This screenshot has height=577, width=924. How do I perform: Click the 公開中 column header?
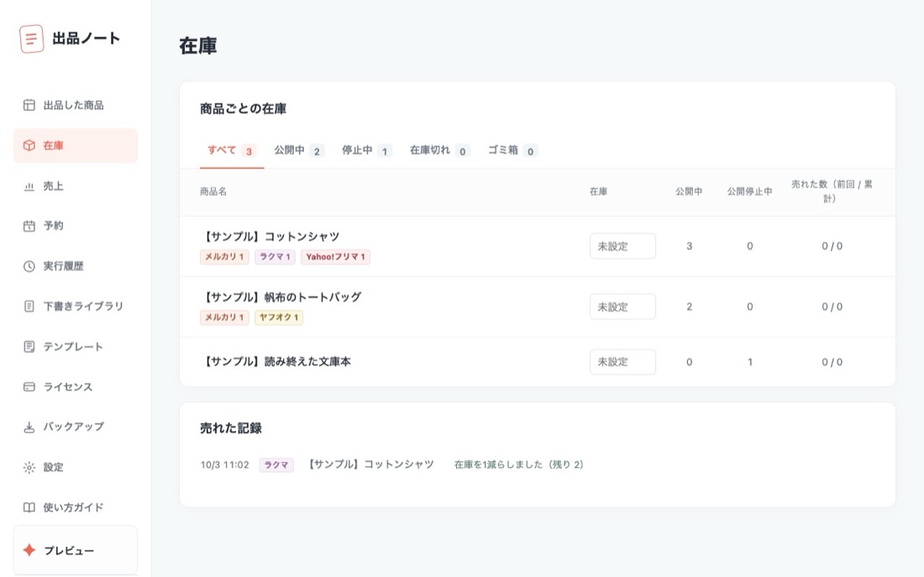(689, 191)
